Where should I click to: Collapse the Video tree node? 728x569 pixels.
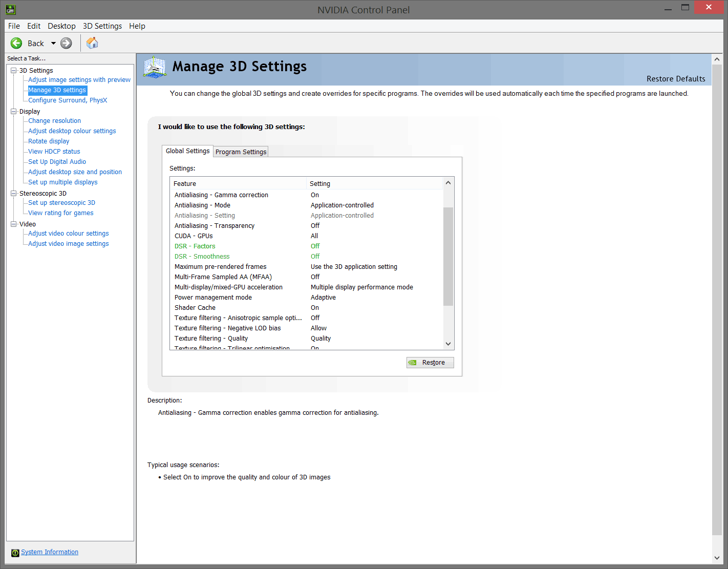click(x=14, y=224)
